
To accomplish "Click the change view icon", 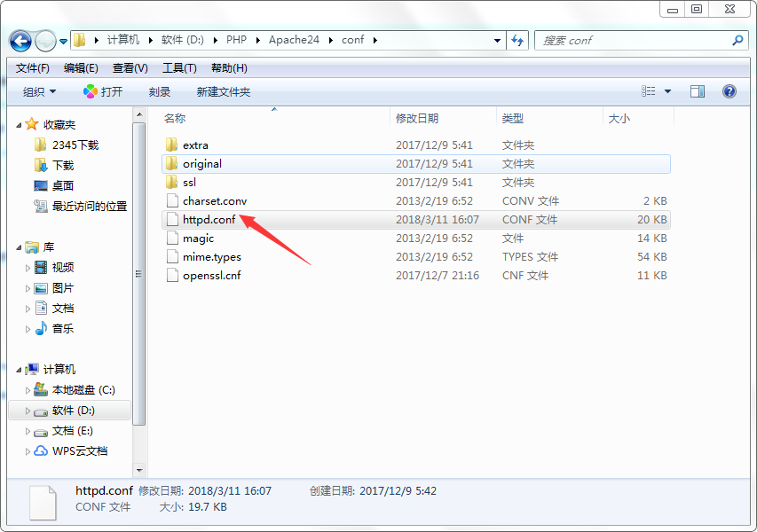I will pyautogui.click(x=649, y=91).
